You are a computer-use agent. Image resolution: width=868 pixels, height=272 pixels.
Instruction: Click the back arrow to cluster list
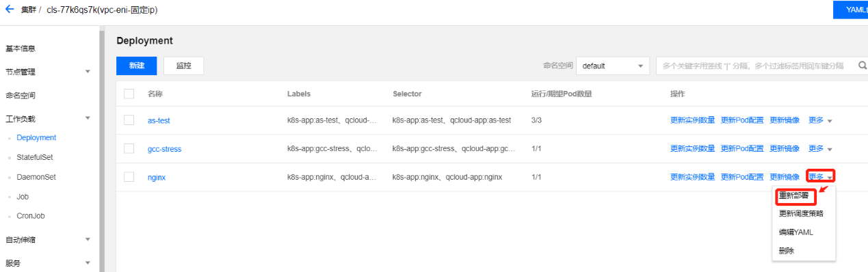[x=10, y=10]
